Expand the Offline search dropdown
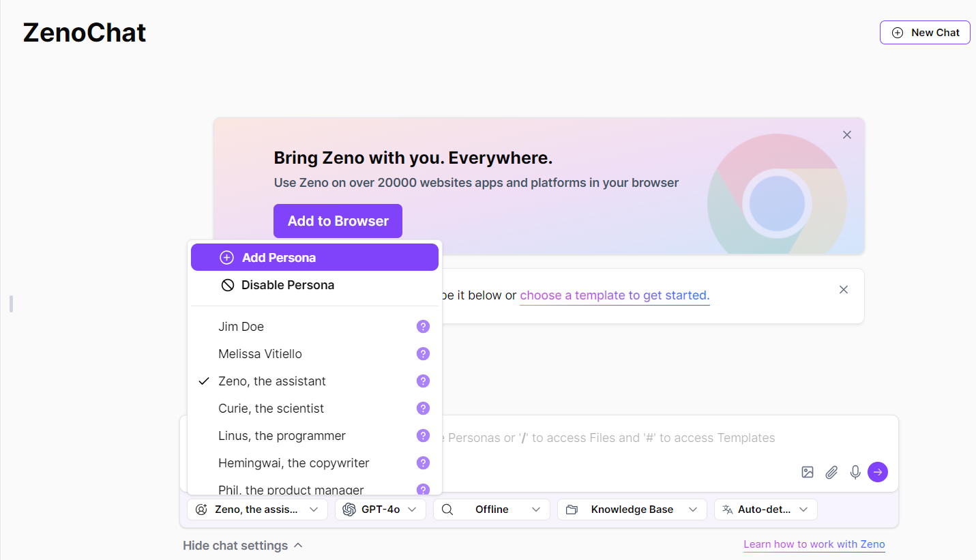This screenshot has width=976, height=560. tap(491, 510)
